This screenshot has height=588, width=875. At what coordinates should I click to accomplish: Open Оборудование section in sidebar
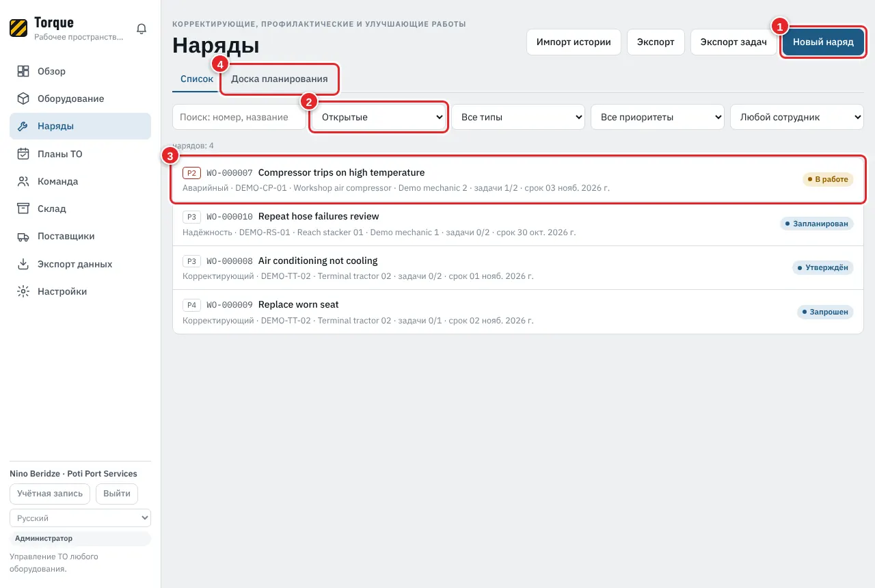pos(80,98)
